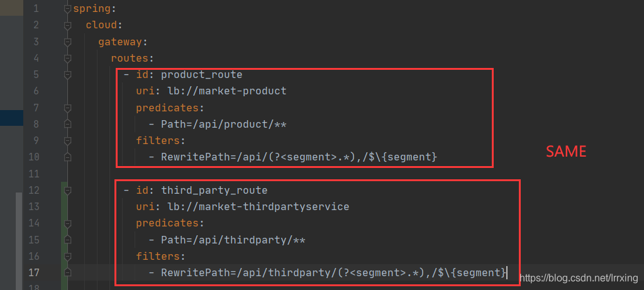This screenshot has height=290, width=644.
Task: Click 'predicates' key on line 14
Action: pos(167,223)
